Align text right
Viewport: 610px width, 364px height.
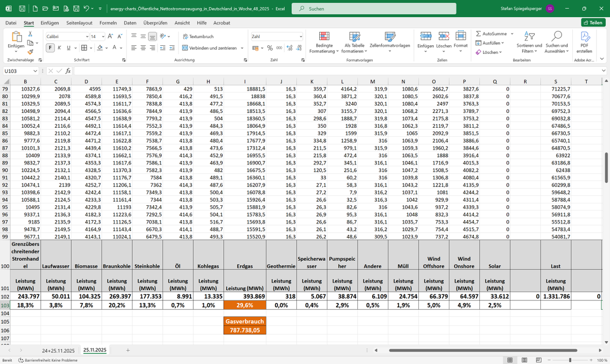click(x=152, y=48)
